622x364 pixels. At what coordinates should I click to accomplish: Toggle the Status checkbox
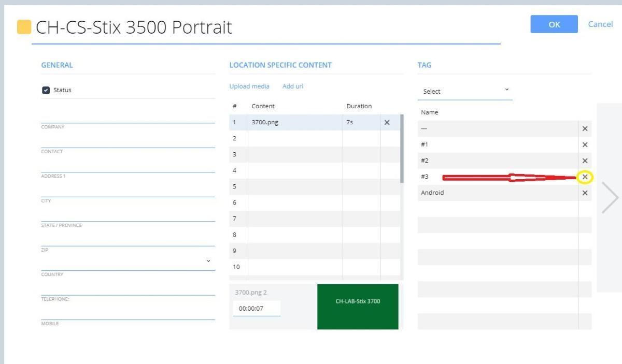(x=46, y=90)
